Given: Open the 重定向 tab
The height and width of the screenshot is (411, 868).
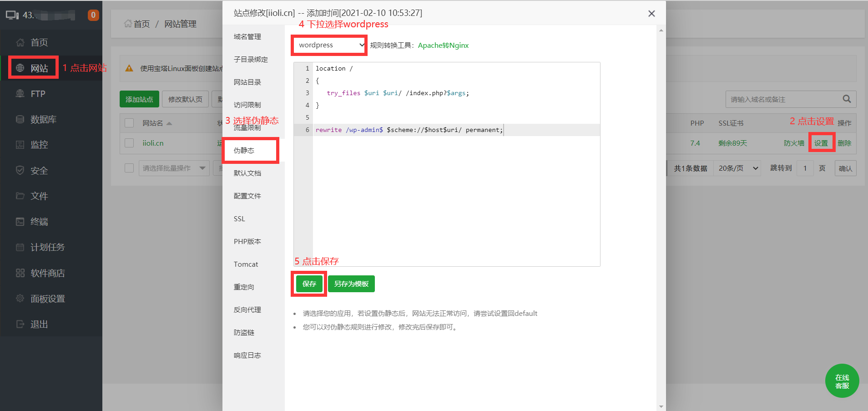Looking at the screenshot, I should tap(244, 287).
